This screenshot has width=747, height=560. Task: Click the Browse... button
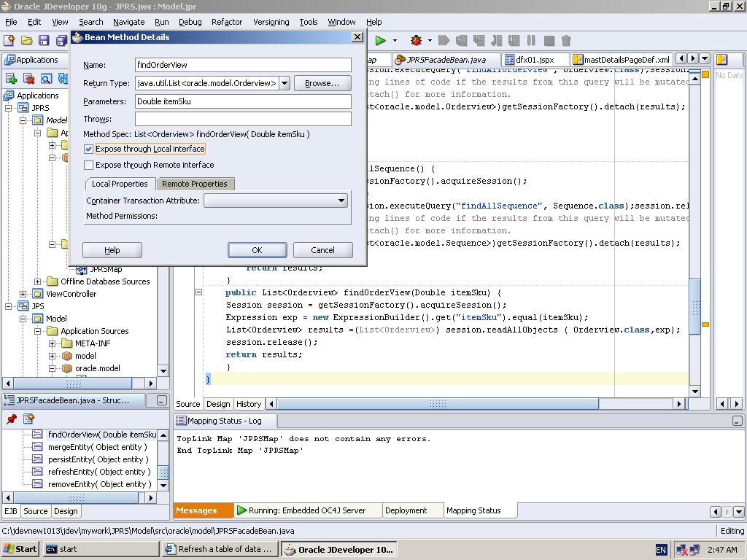click(x=322, y=83)
